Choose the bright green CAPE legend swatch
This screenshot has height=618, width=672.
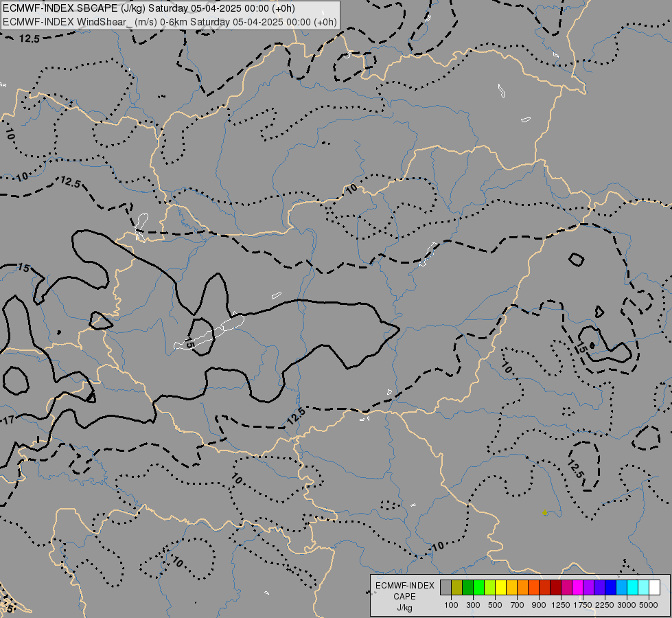(x=478, y=588)
